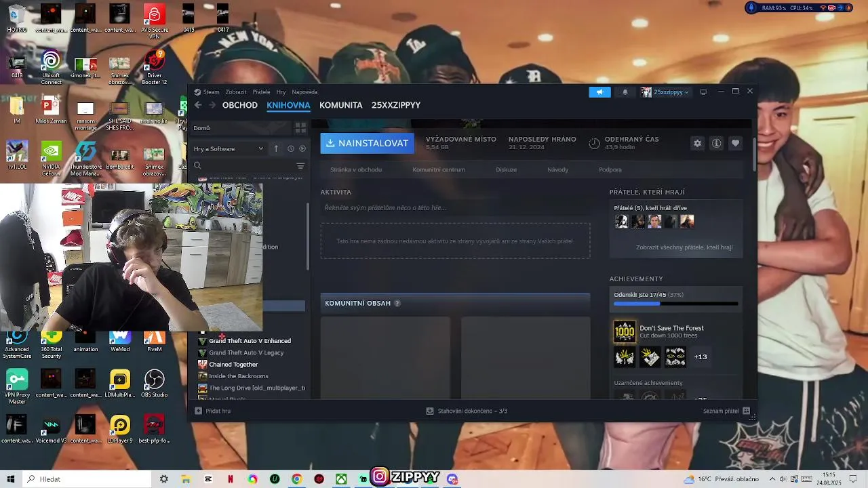Add game to favorites heart icon

(x=735, y=144)
